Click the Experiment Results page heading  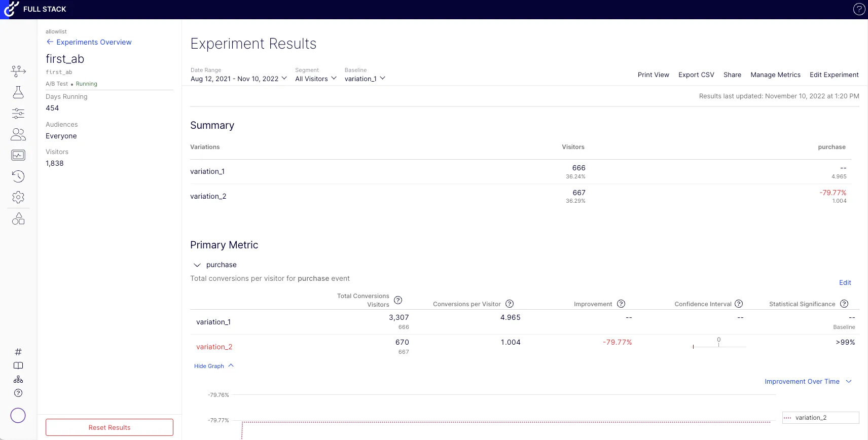(254, 44)
